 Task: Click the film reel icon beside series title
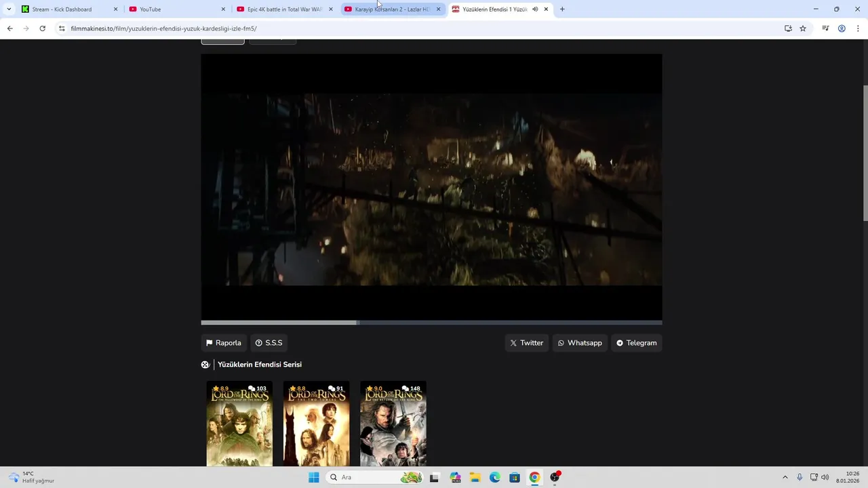(x=205, y=365)
